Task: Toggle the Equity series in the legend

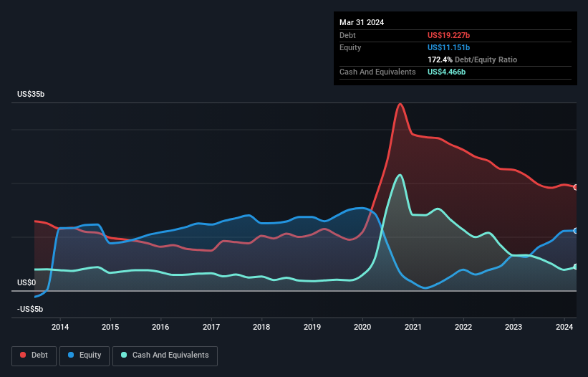Action: pyautogui.click(x=85, y=355)
